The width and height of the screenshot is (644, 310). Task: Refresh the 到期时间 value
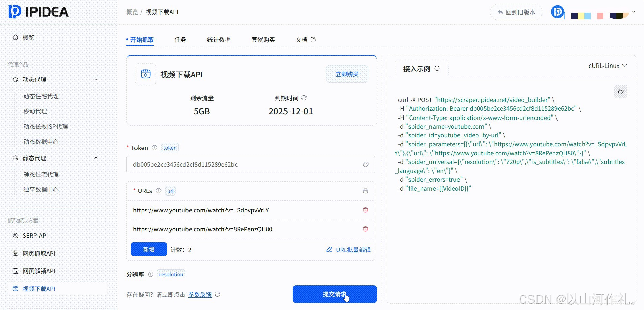304,98
